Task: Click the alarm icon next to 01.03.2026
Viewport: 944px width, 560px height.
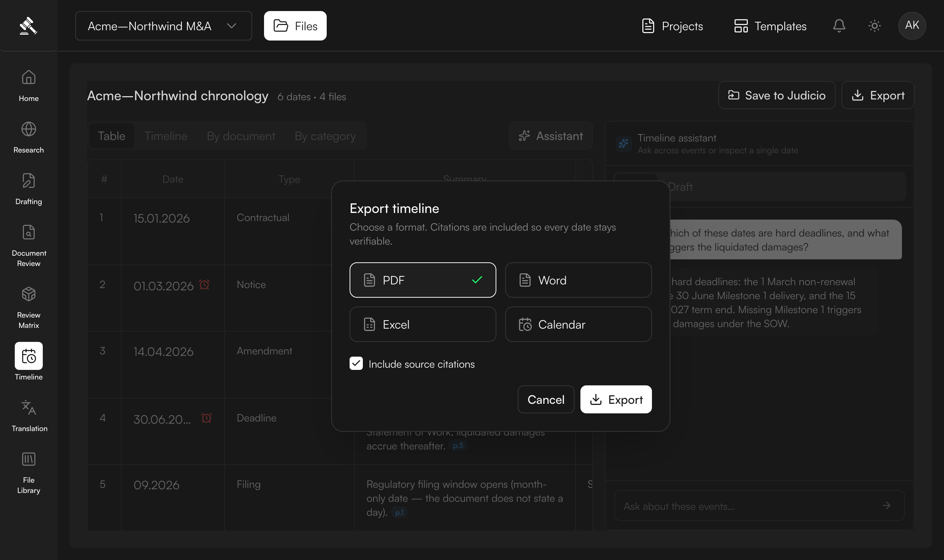Action: (x=204, y=284)
